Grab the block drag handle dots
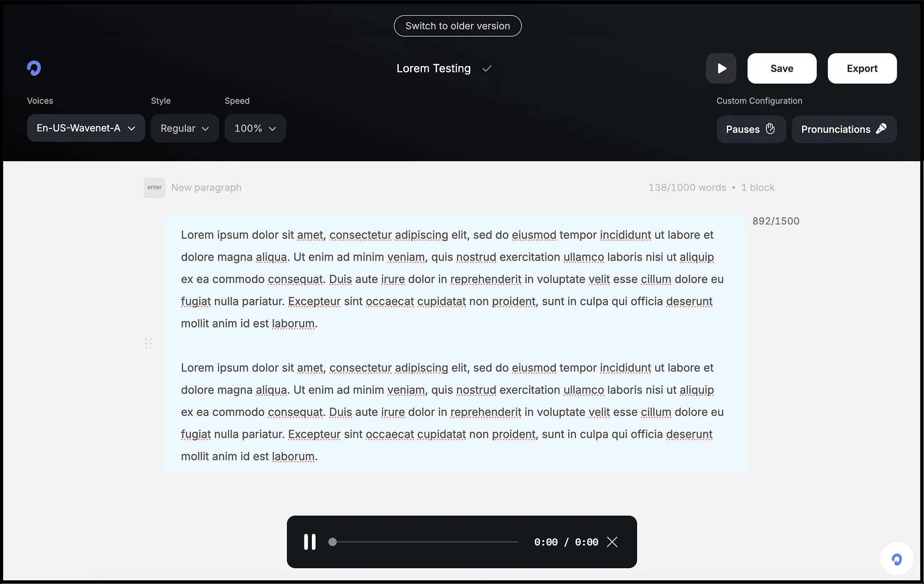 (148, 343)
